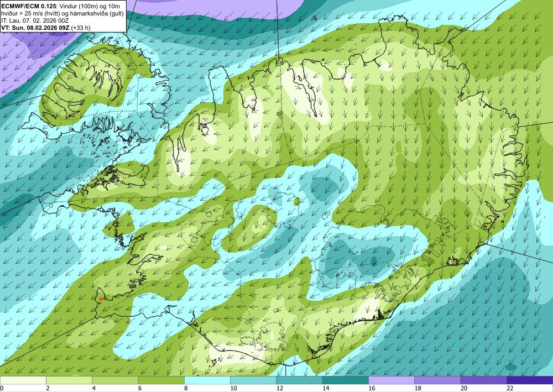Select the darkest purple legend swatch above 22
Screen dimensions: 553x392
[530, 380]
